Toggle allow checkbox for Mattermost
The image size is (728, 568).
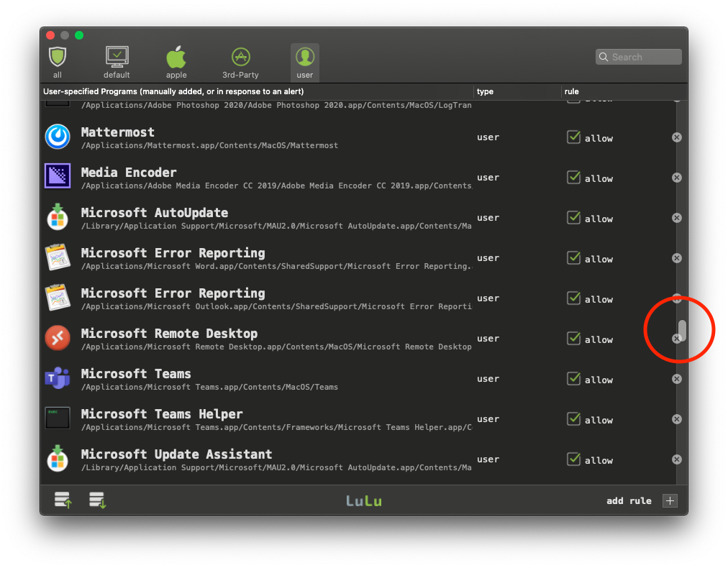pos(574,137)
